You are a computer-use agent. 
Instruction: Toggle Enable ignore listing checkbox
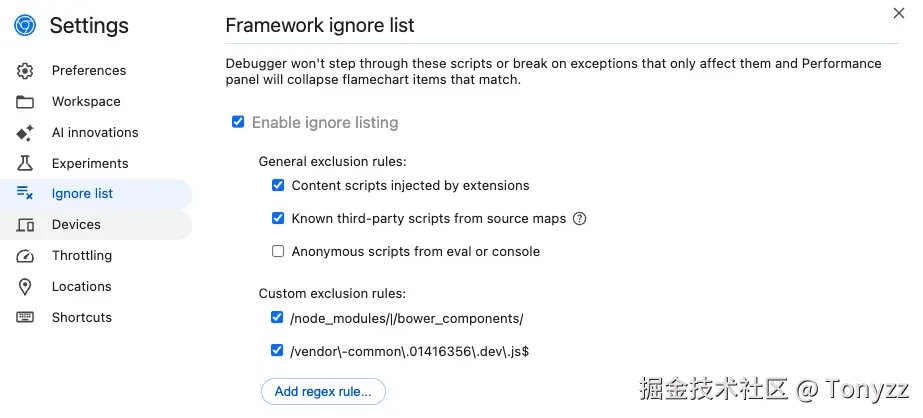(238, 122)
